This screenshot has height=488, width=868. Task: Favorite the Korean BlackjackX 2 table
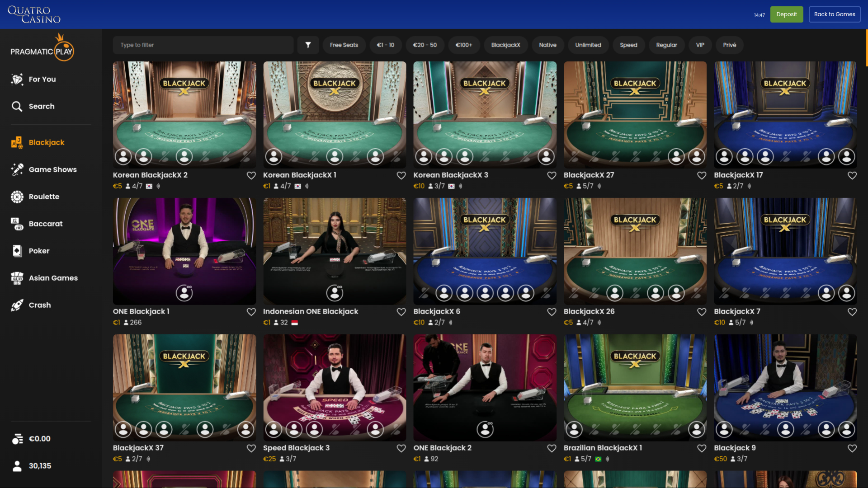pyautogui.click(x=251, y=175)
